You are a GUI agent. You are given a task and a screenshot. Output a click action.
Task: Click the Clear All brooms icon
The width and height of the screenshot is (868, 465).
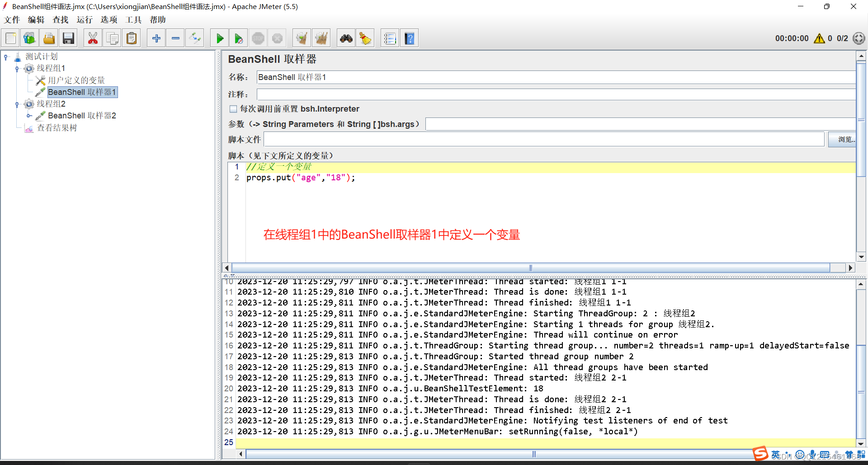pyautogui.click(x=321, y=38)
